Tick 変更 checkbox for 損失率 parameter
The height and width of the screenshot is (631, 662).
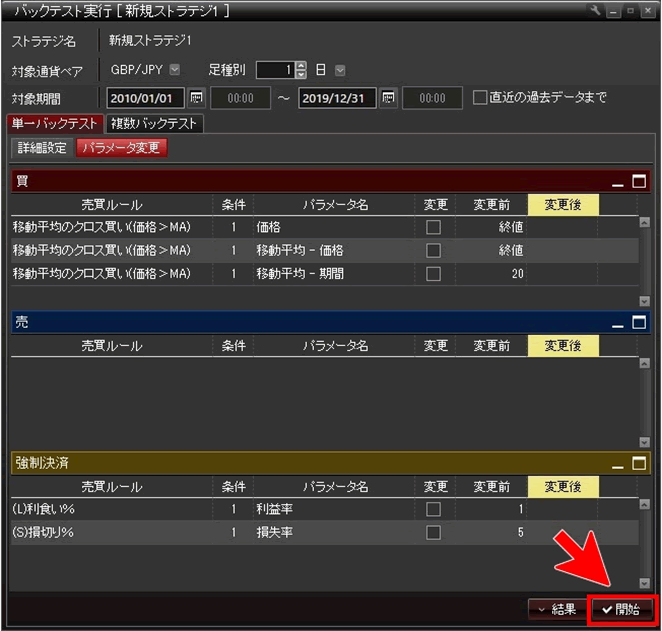point(433,532)
